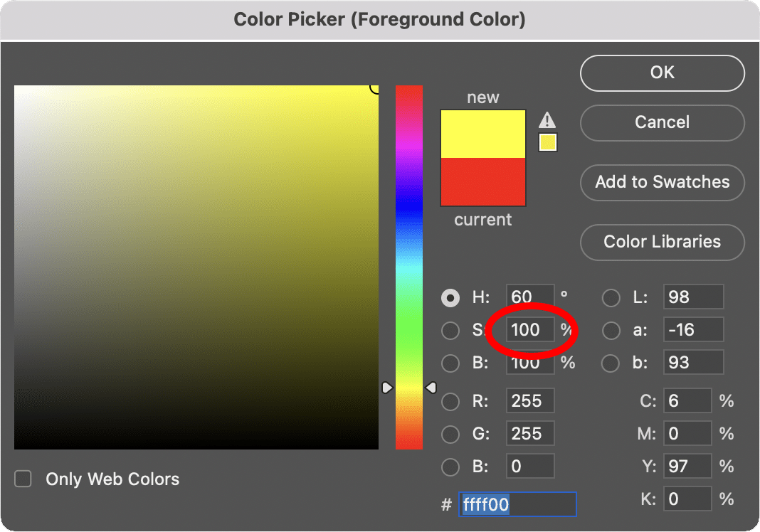760x532 pixels.
Task: Select the L (Lightness) radio button
Action: tap(611, 297)
